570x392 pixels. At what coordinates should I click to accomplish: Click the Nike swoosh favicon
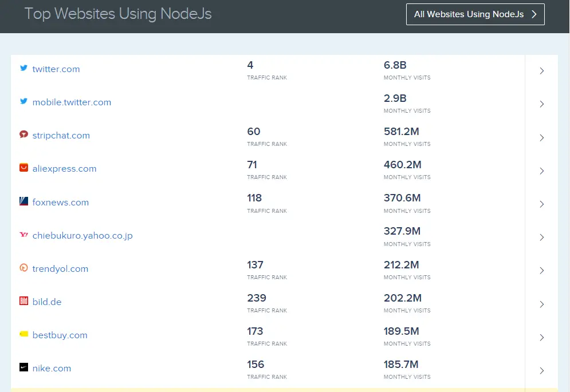pos(23,368)
